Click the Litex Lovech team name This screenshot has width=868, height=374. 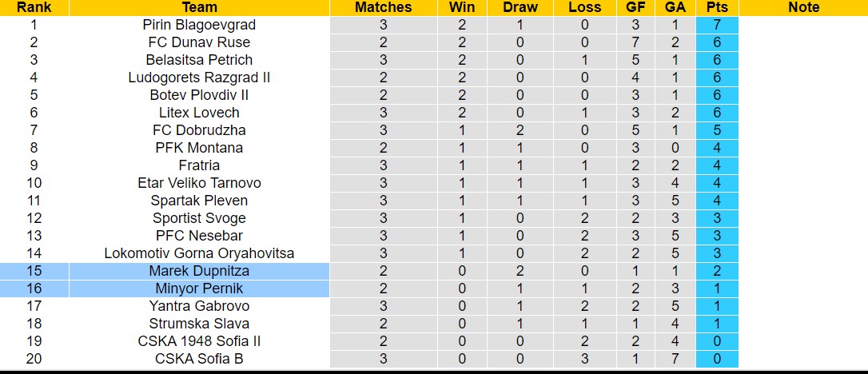[x=199, y=113]
